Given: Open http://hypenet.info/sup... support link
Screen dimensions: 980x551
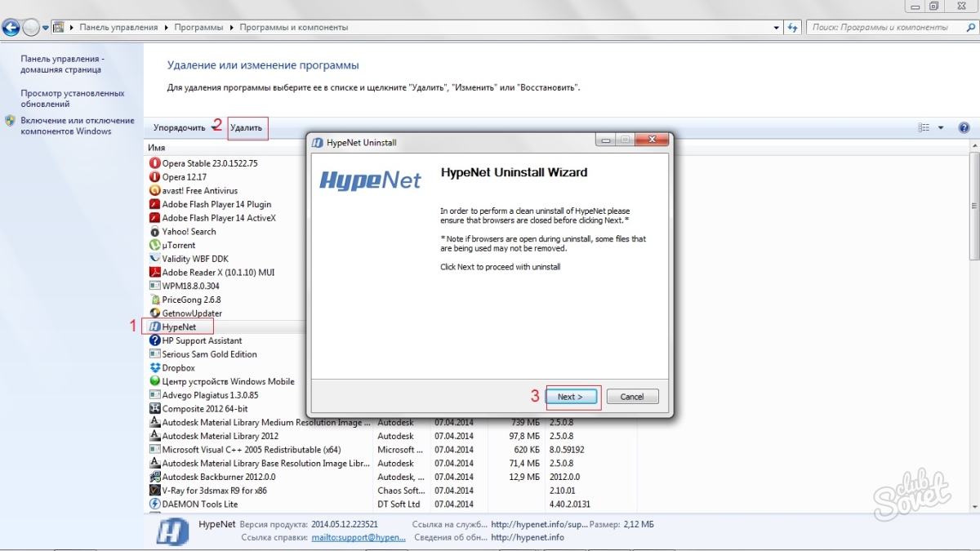Looking at the screenshot, I should coord(537,524).
